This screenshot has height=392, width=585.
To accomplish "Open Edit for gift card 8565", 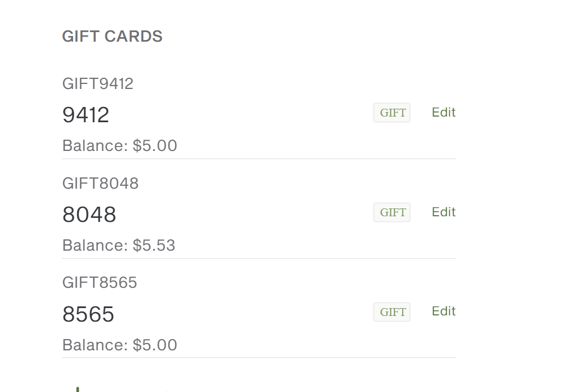I will [x=444, y=311].
